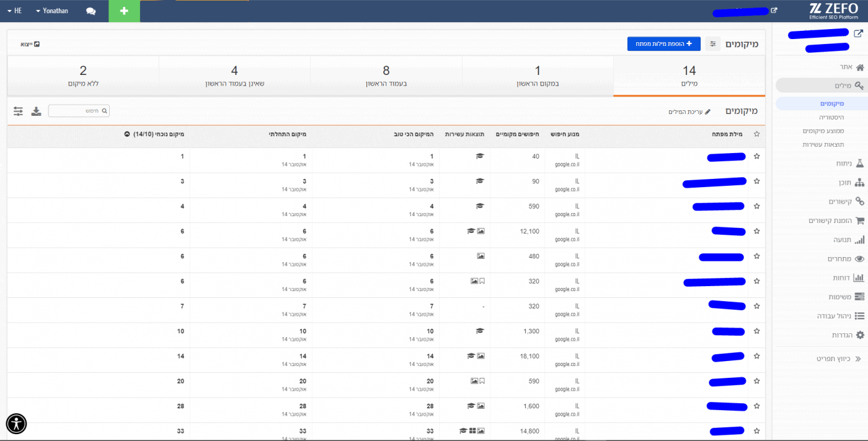This screenshot has height=441, width=868.
Task: Open table filter settings icon beside download
Action: (x=18, y=111)
